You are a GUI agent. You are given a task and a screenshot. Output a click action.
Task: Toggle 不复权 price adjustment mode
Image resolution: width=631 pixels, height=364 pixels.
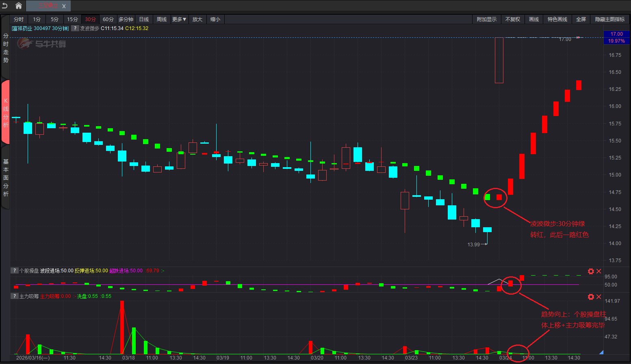click(x=512, y=19)
